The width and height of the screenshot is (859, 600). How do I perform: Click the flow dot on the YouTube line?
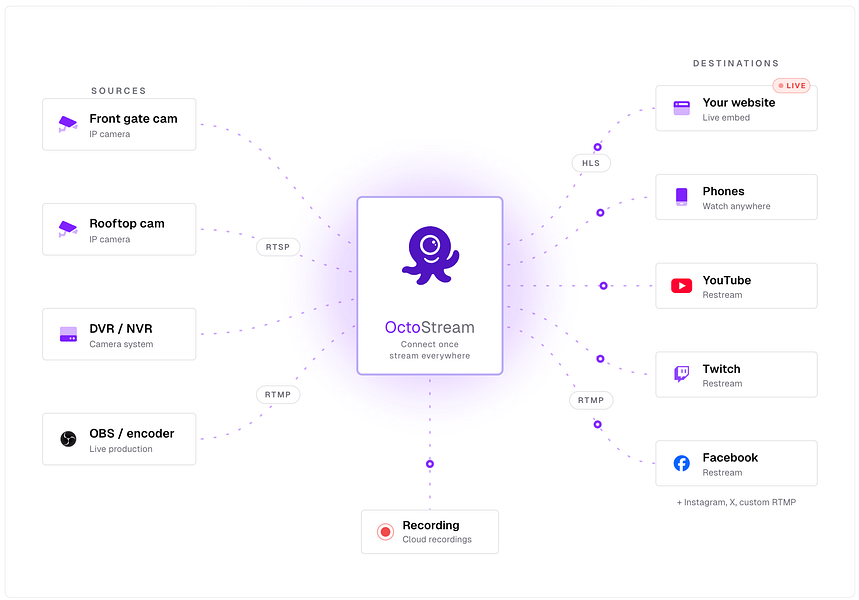603,285
